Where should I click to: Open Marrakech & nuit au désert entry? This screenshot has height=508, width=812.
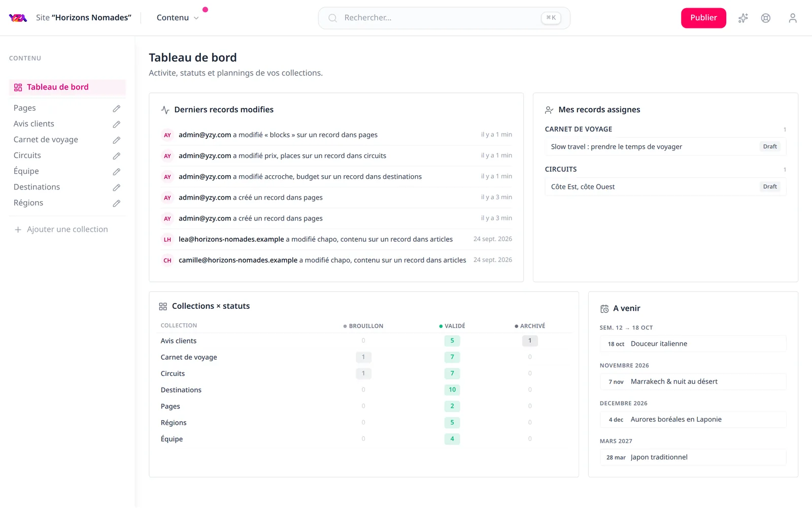693,382
